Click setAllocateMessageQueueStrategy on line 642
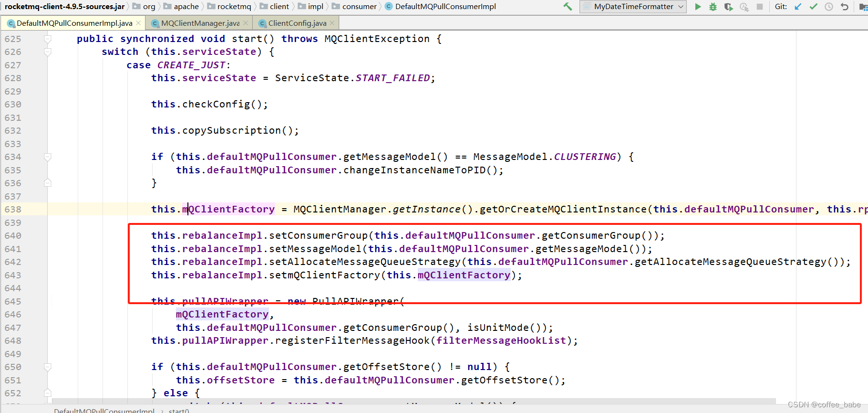This screenshot has height=413, width=868. point(365,262)
